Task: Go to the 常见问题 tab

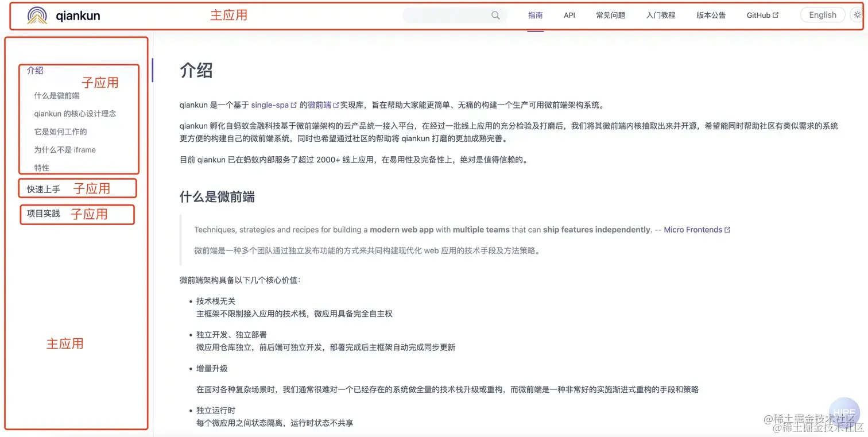Action: pyautogui.click(x=611, y=16)
